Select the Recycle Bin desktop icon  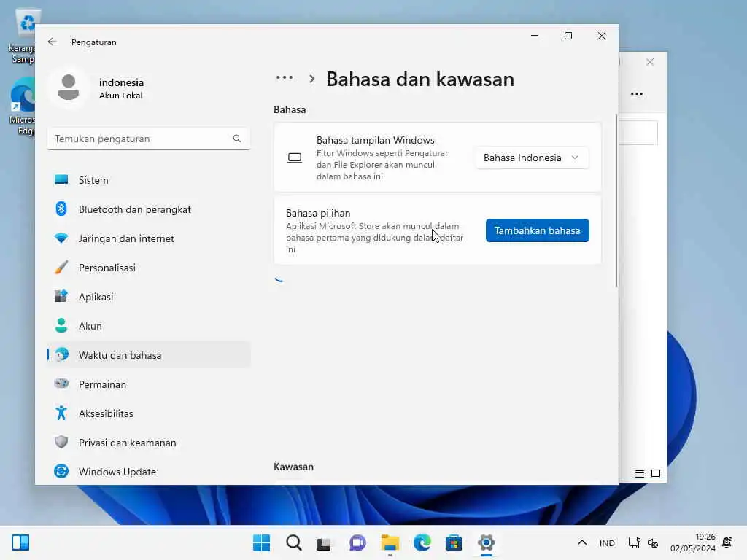22,36
